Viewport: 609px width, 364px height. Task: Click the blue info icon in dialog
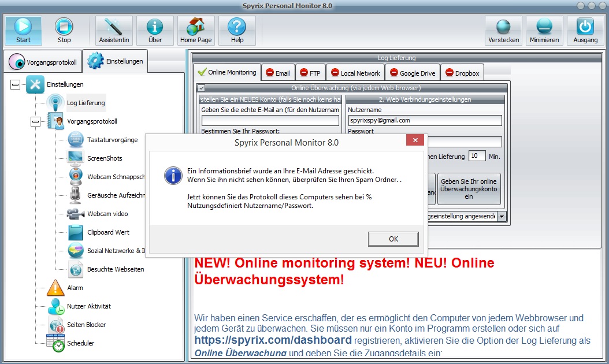173,176
